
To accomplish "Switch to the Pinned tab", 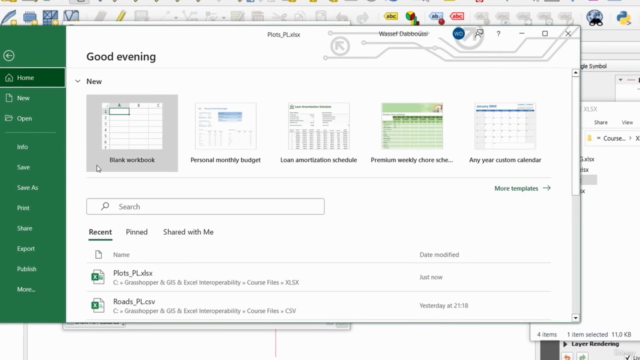I will click(x=136, y=232).
